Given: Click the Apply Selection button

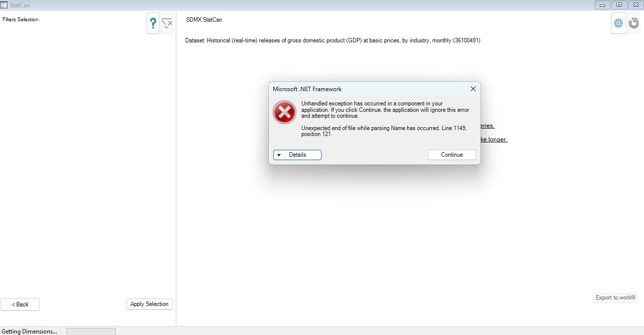Looking at the screenshot, I should point(150,304).
